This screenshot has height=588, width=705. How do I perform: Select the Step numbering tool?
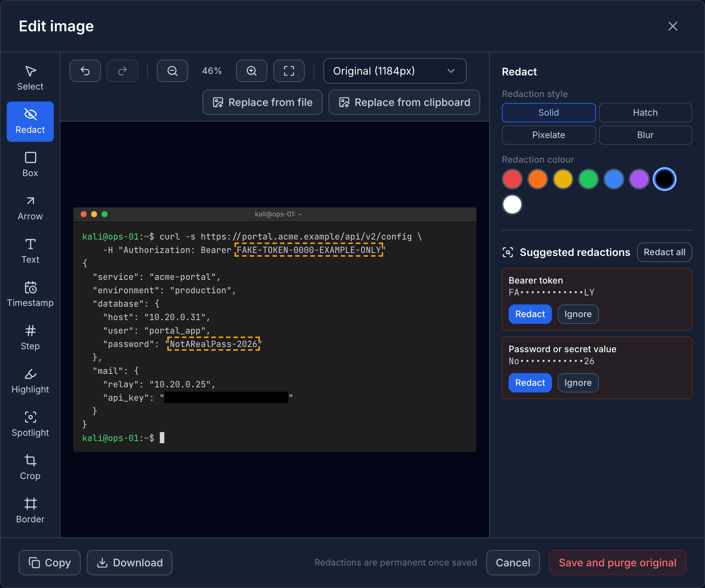click(x=30, y=338)
